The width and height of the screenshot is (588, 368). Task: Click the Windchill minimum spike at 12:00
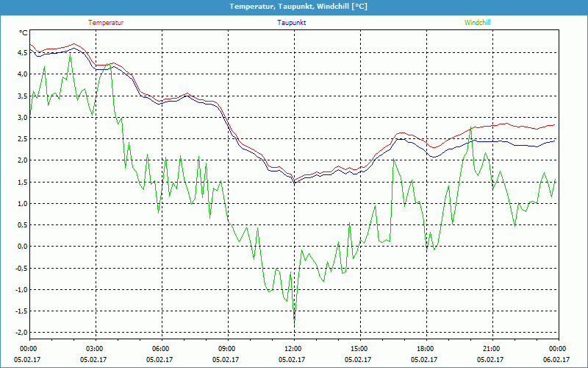(295, 325)
